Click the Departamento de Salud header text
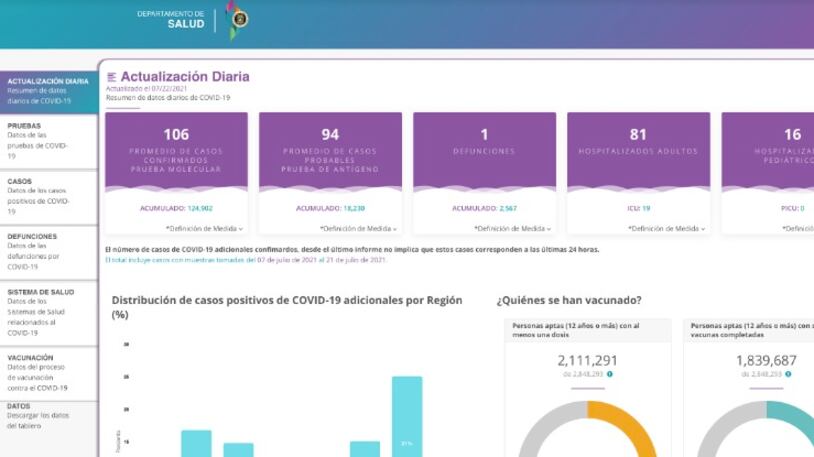 coord(171,19)
